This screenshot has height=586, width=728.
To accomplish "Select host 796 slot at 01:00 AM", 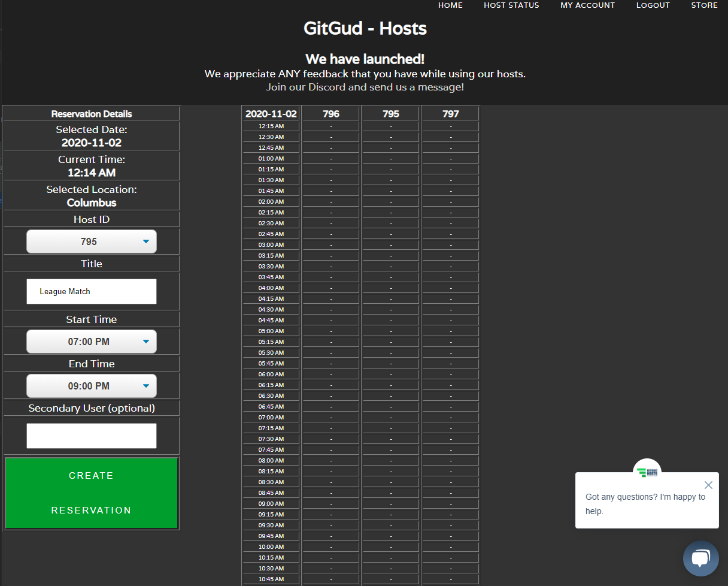I will pos(330,158).
